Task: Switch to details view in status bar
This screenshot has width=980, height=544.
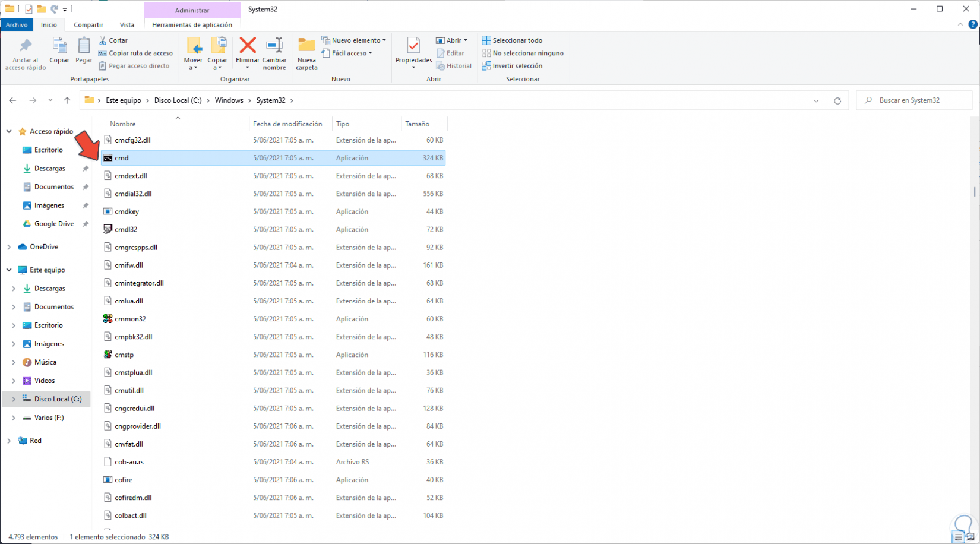Action: 958,537
